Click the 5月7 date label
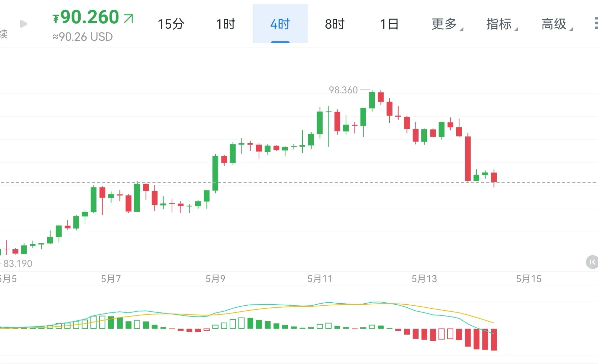This screenshot has height=364, width=598. coord(111,279)
